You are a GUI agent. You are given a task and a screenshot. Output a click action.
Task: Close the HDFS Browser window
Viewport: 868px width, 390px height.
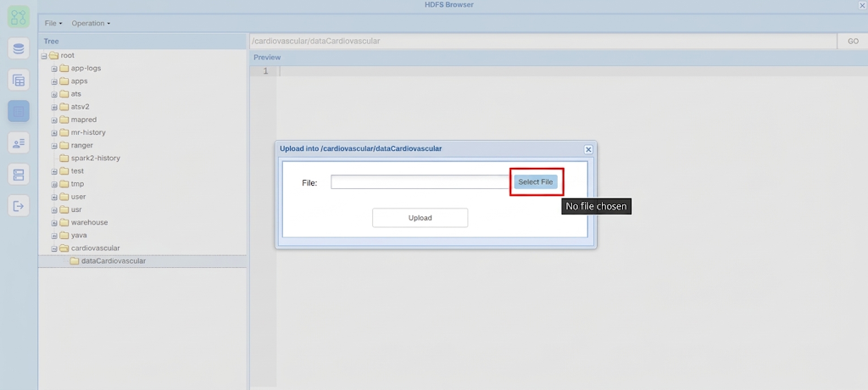(x=862, y=5)
